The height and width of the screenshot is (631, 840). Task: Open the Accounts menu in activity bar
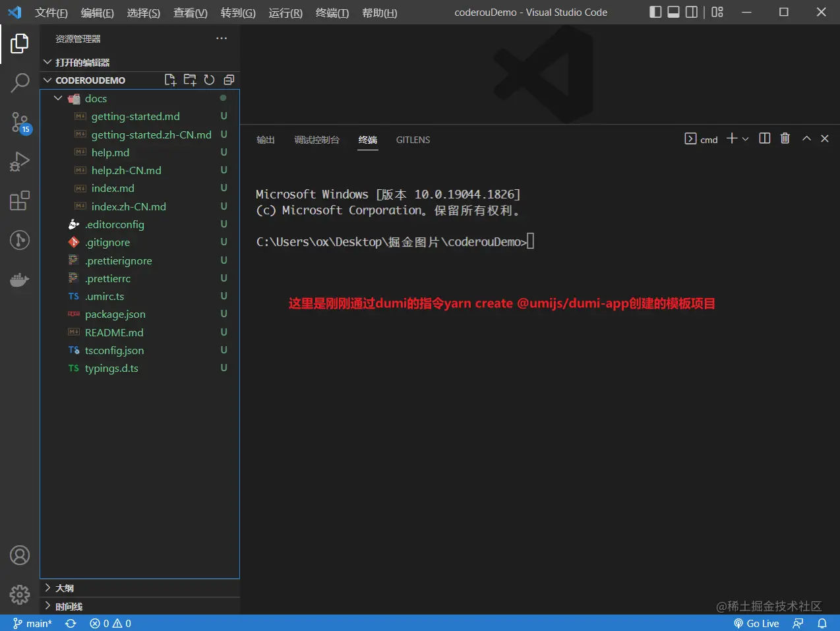point(20,555)
